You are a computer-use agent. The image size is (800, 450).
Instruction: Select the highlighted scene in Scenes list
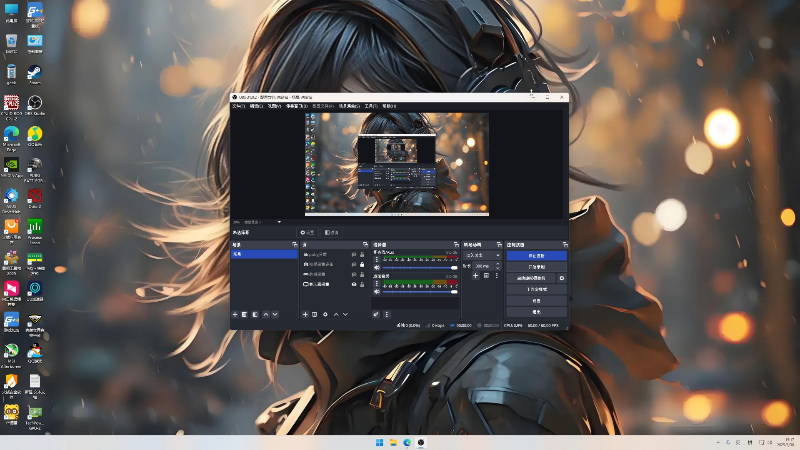coord(264,254)
